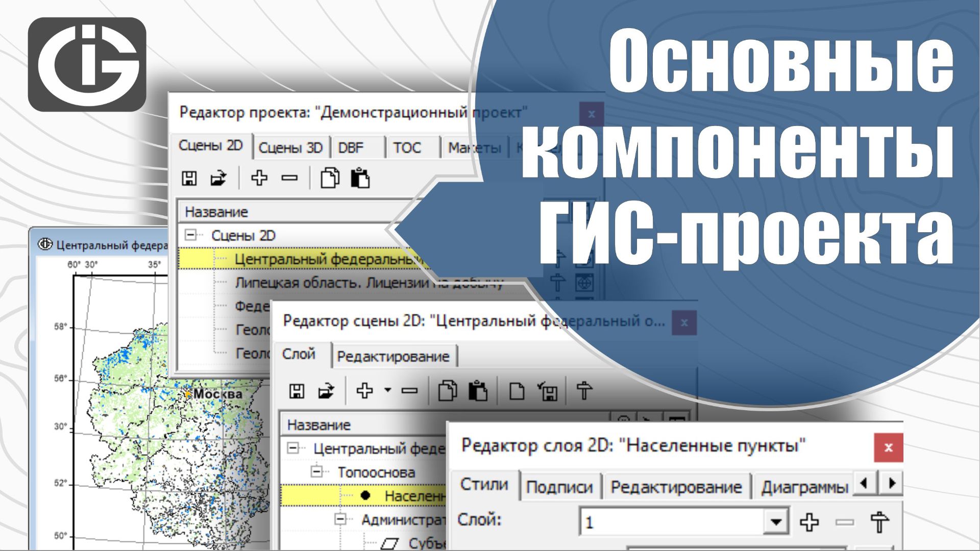Image resolution: width=980 pixels, height=551 pixels.
Task: Paste layer icon in scene editor
Action: (478, 391)
